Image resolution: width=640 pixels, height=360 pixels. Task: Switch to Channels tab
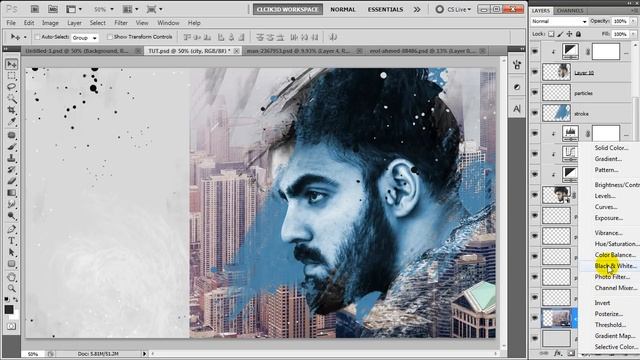click(570, 11)
